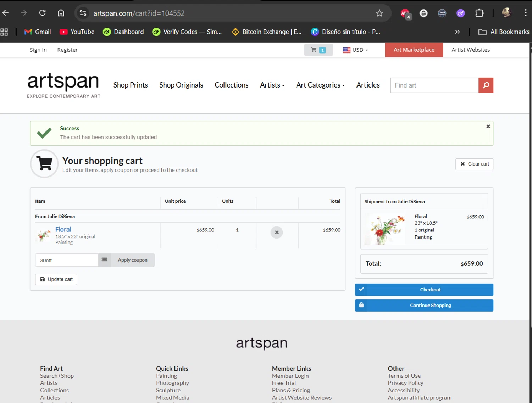Open the Terms of Use footer link

[404, 376]
